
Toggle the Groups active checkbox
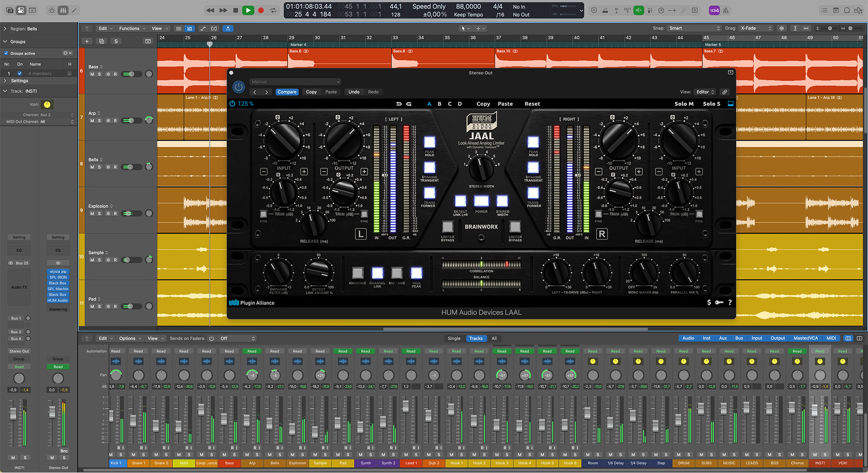click(6, 53)
